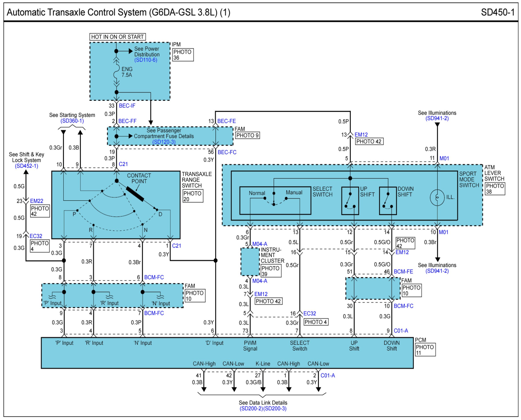Viewport: 521px width, 420px height.
Task: Click the contact point bar in range switch
Action: coord(135,194)
